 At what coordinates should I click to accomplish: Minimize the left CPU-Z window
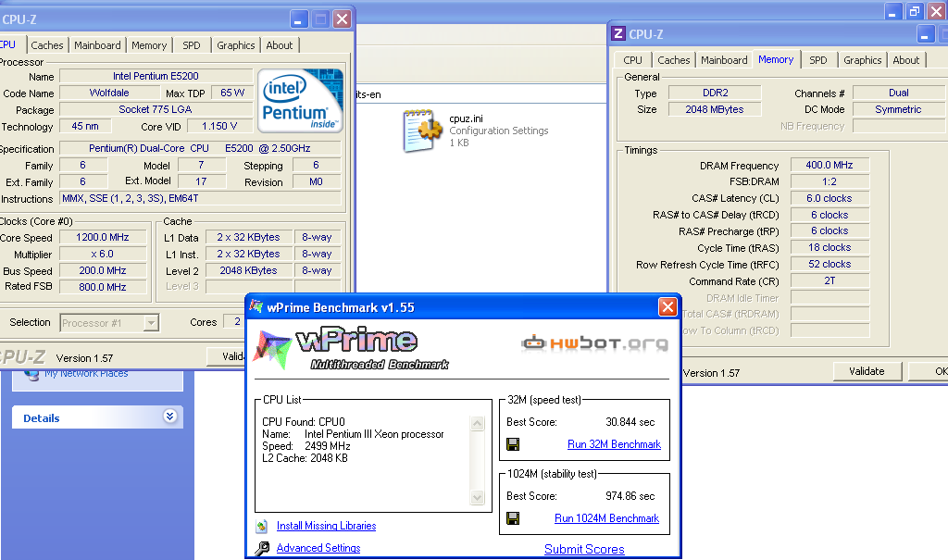coord(299,19)
